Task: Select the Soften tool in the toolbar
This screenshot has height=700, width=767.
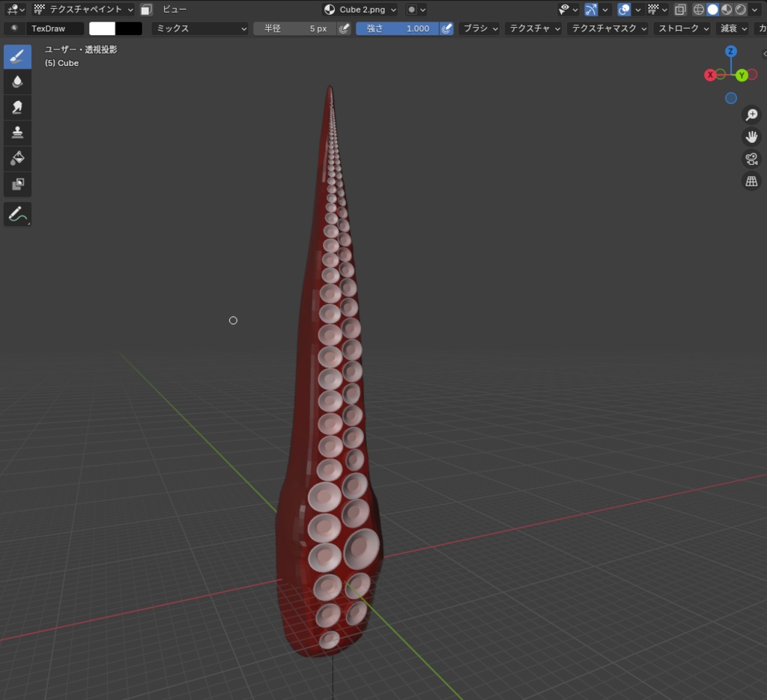Action: (x=17, y=82)
